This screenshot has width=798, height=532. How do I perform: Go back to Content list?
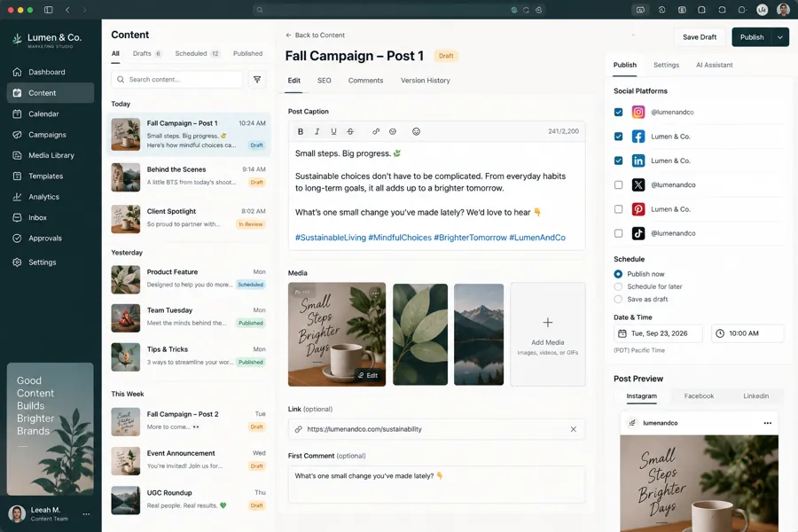[x=315, y=35]
